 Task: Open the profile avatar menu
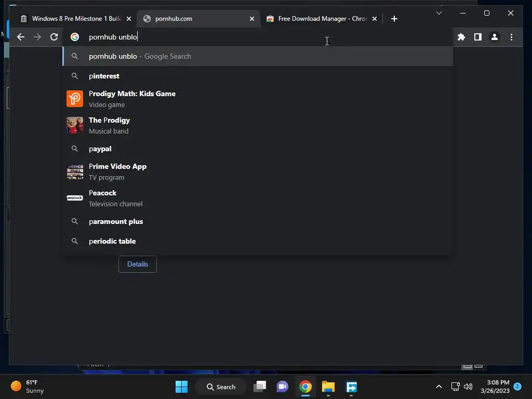tap(495, 37)
